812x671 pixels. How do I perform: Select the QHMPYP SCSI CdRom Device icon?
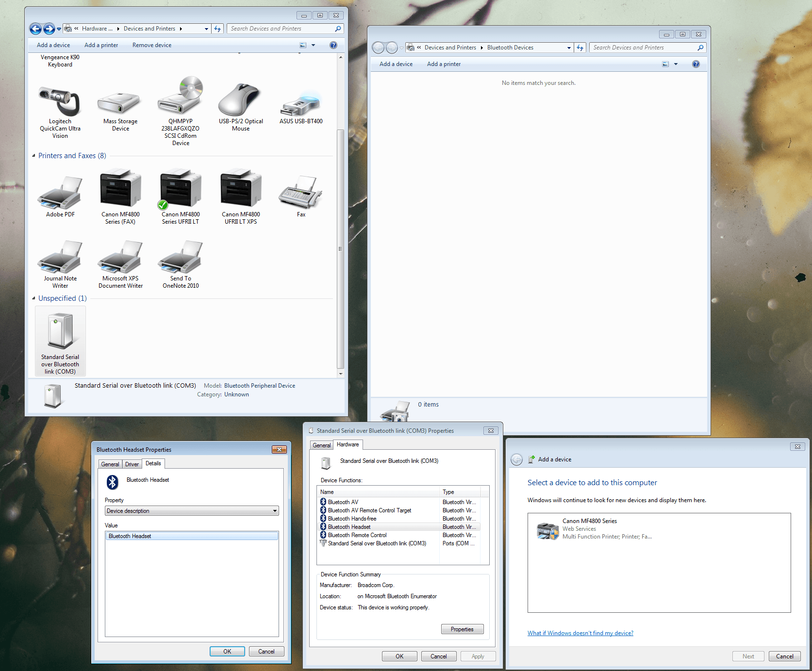click(x=181, y=96)
